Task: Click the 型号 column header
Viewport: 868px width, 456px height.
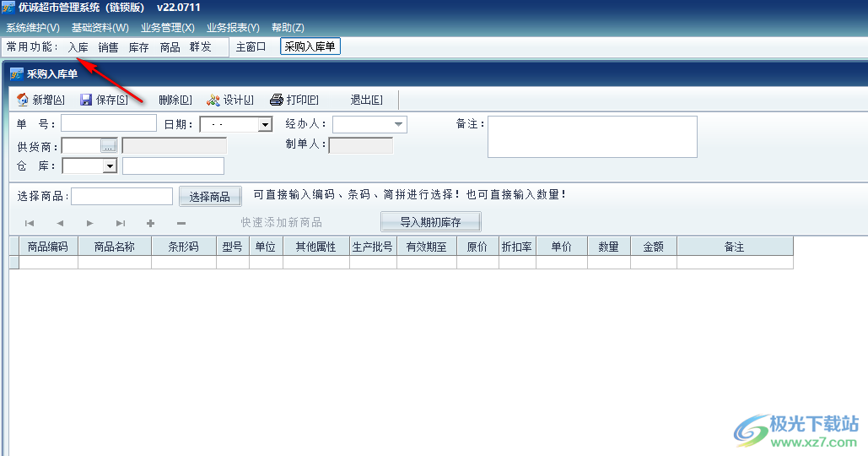Action: point(233,247)
